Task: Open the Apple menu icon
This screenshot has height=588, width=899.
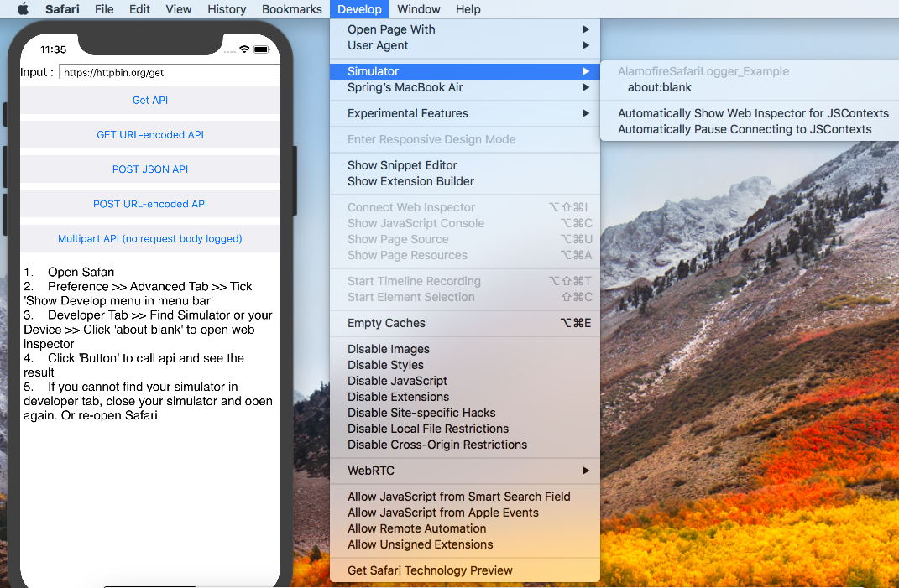Action: click(x=23, y=9)
